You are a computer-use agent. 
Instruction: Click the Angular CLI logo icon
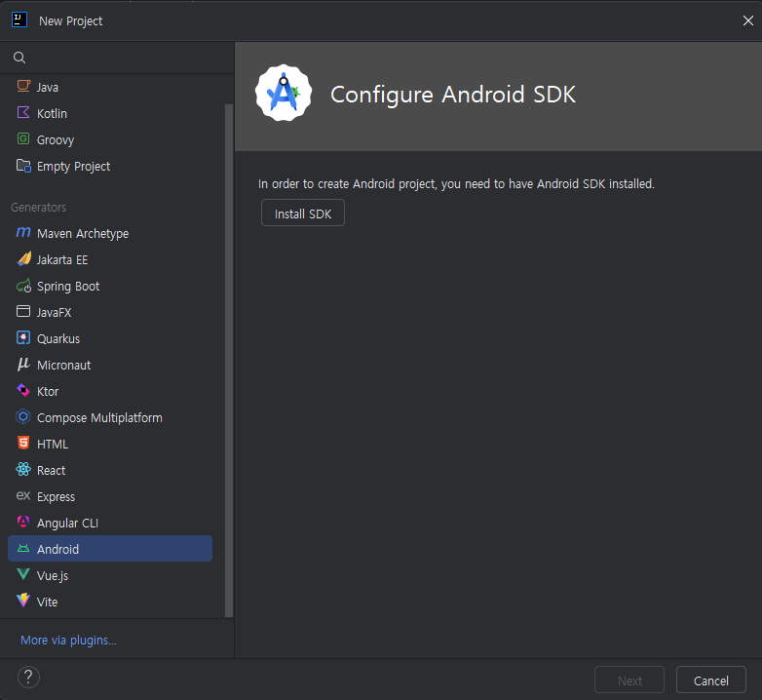point(23,523)
